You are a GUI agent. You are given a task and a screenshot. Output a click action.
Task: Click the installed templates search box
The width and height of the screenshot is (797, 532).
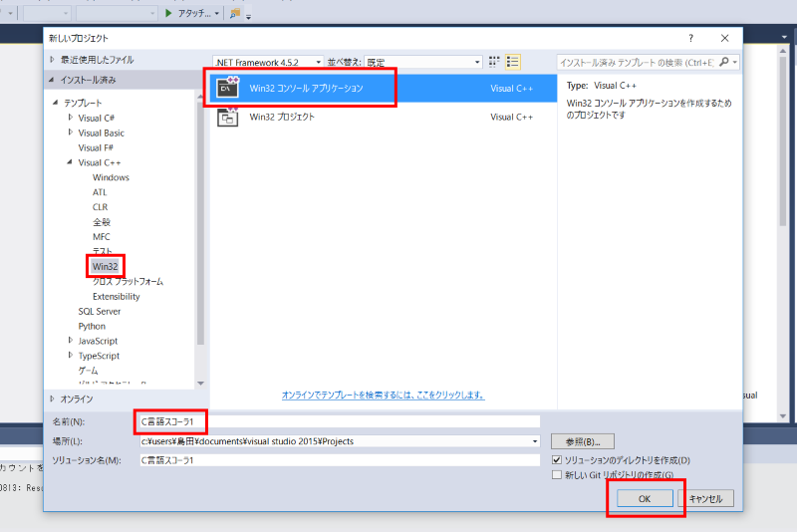638,62
